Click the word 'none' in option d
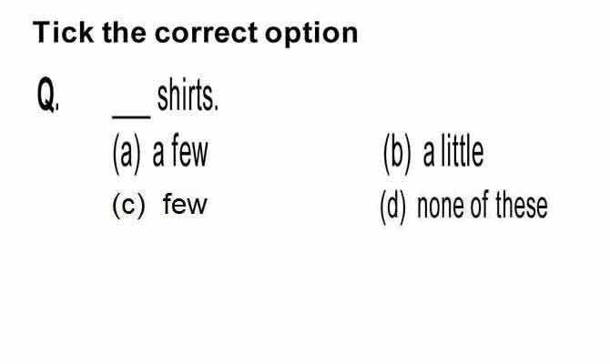610x364 pixels. (441, 207)
